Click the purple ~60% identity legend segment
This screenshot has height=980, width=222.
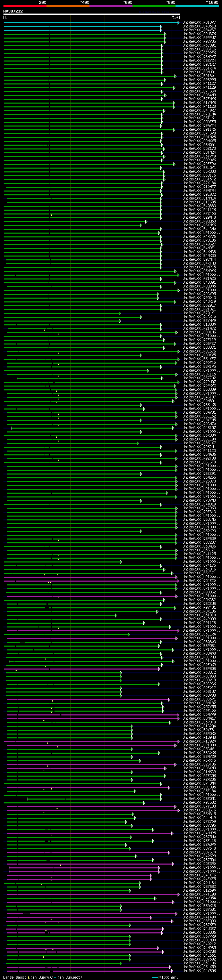[111, 6]
